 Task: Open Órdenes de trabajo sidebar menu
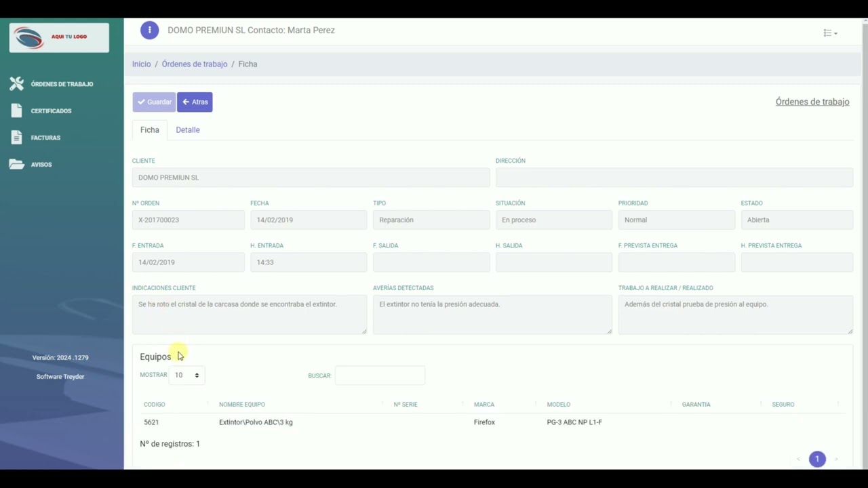(62, 84)
